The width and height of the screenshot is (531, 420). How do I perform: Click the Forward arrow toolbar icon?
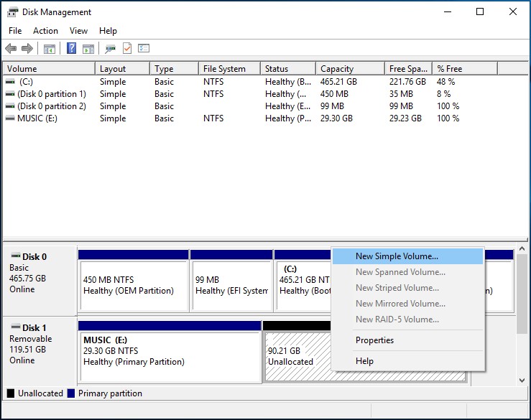[27, 49]
